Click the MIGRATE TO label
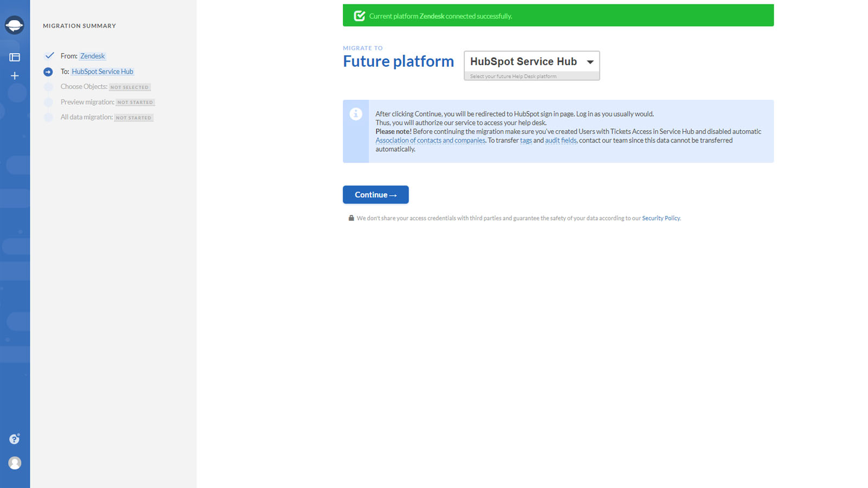 click(x=363, y=48)
